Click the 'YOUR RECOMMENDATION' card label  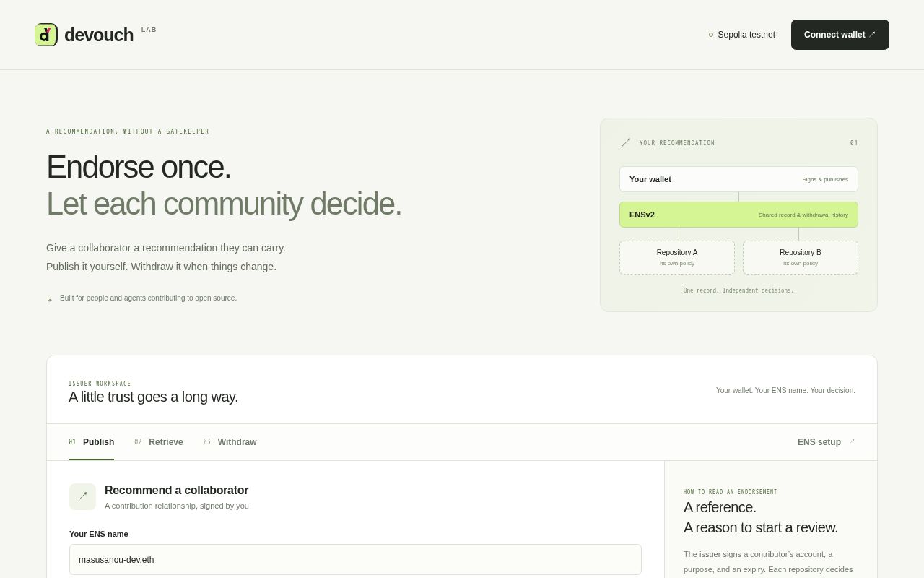pyautogui.click(x=677, y=143)
